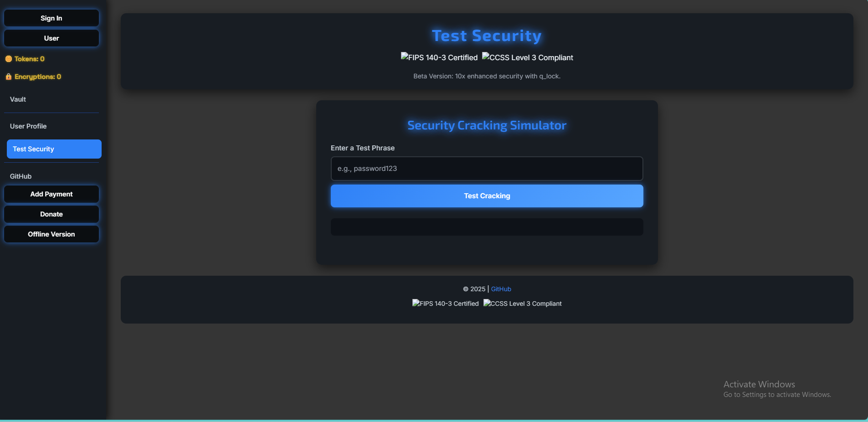Click the footer FIPS 140-3 Certified badge image
Image resolution: width=868 pixels, height=422 pixels.
[x=445, y=304]
